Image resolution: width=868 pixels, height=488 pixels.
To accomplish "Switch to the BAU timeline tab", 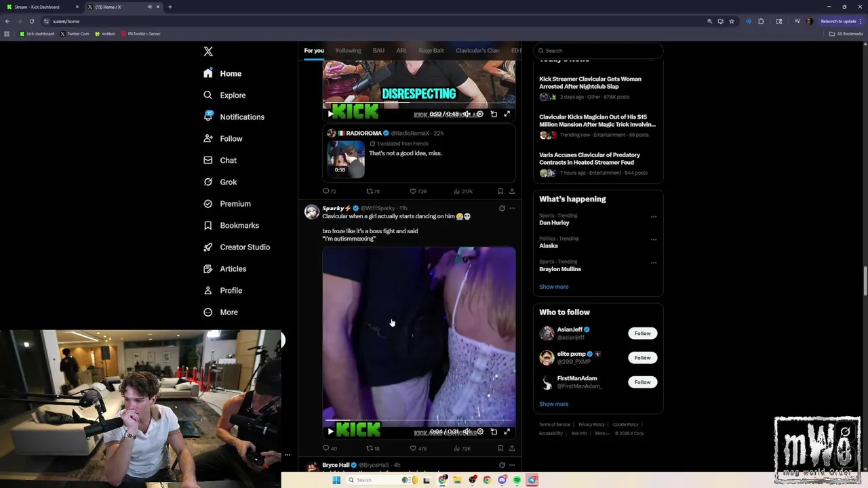I will point(378,50).
